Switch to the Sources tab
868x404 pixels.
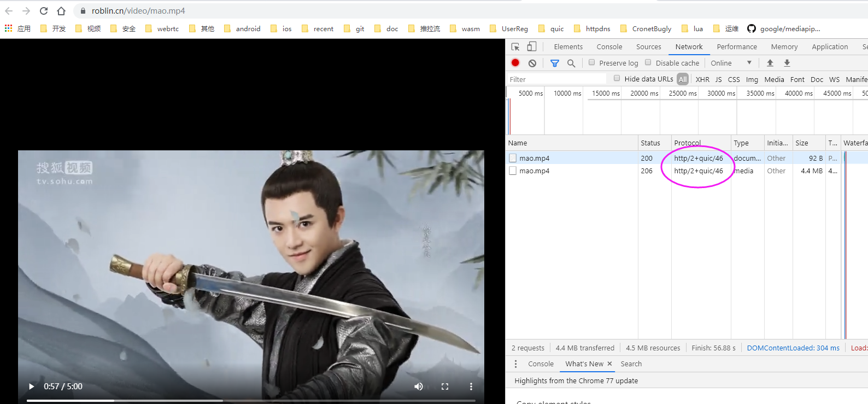(x=649, y=47)
